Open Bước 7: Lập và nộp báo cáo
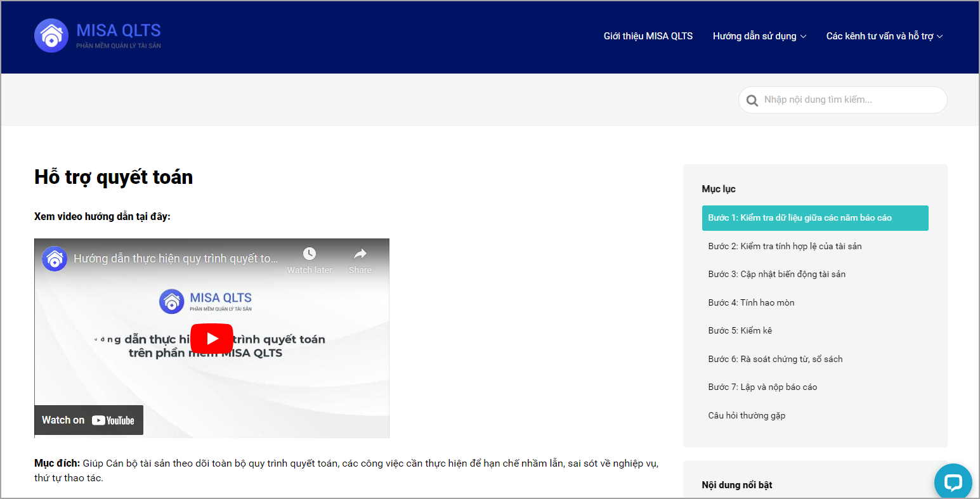The height and width of the screenshot is (499, 980). pyautogui.click(x=762, y=387)
